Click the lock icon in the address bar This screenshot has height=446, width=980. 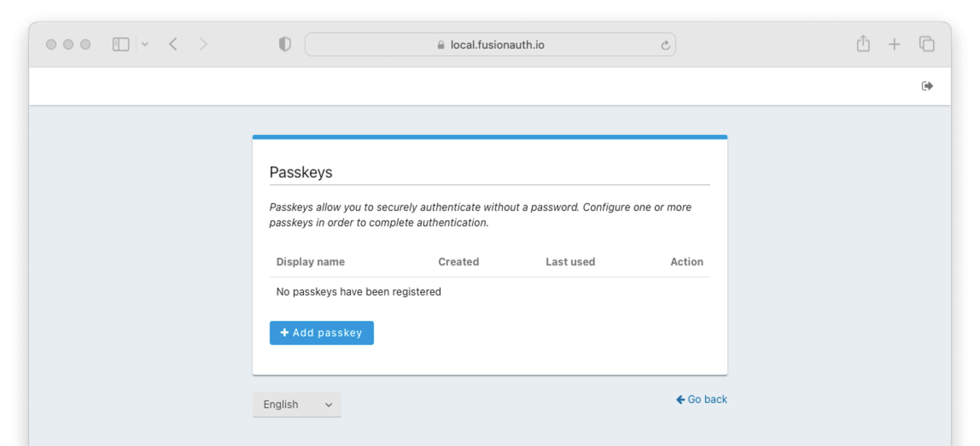pyautogui.click(x=441, y=45)
